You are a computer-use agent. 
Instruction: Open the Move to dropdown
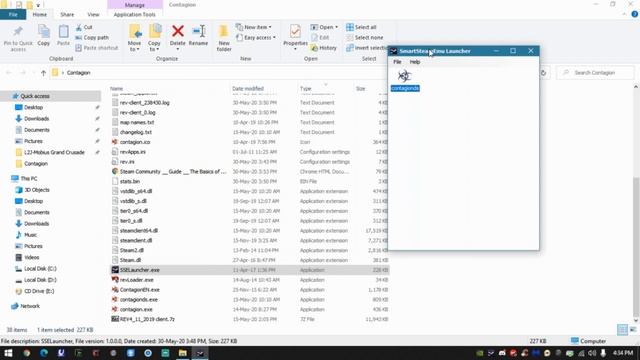(134, 46)
